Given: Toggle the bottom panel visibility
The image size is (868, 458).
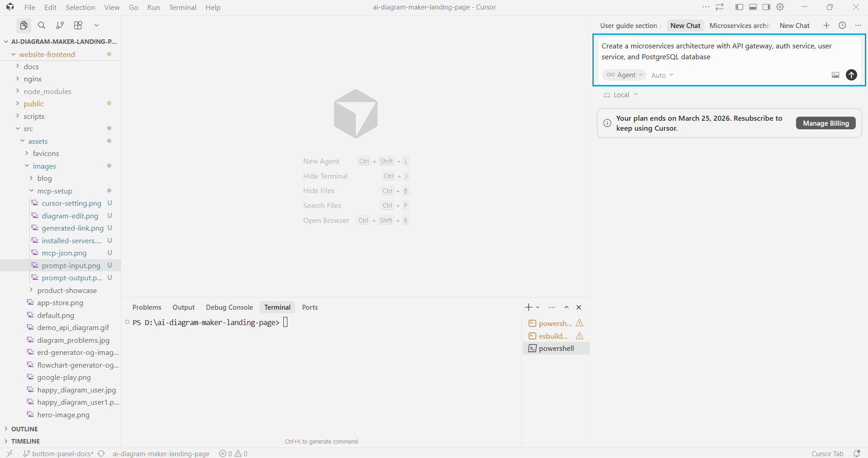Looking at the screenshot, I should click(752, 7).
